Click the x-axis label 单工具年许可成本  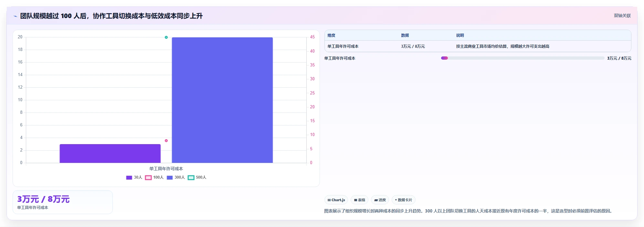tap(166, 169)
